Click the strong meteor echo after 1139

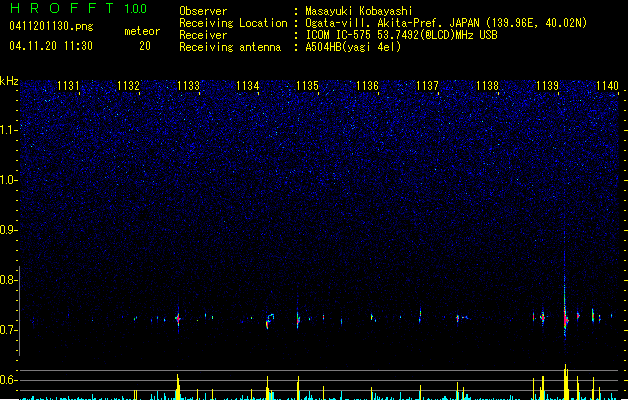click(565, 319)
